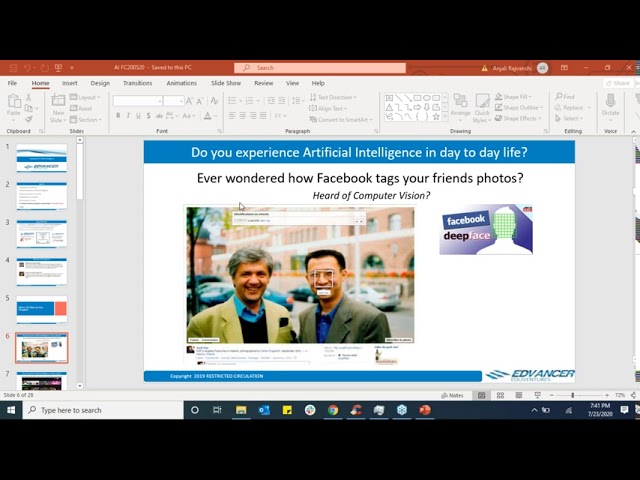Start Dictate microphone tool
Screen dimensions: 640x480
pyautogui.click(x=610, y=105)
